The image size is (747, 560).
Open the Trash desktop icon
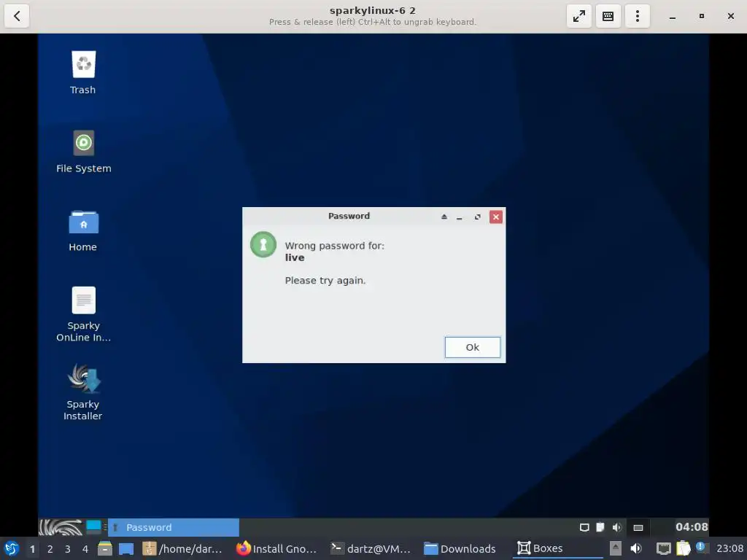[x=83, y=72]
